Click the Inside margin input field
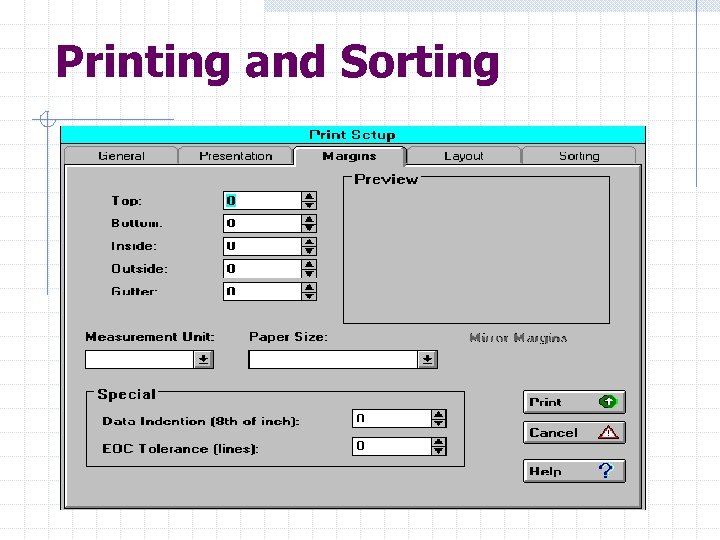Screen dimensions: 720x540 pos(262,246)
